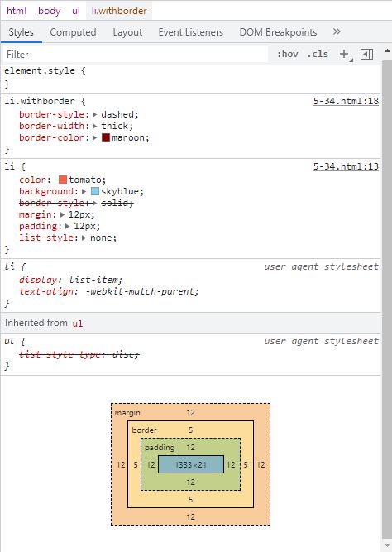Click the struck-through list-style-type disc declaration
Screen dimensions: 392x552
(79, 354)
